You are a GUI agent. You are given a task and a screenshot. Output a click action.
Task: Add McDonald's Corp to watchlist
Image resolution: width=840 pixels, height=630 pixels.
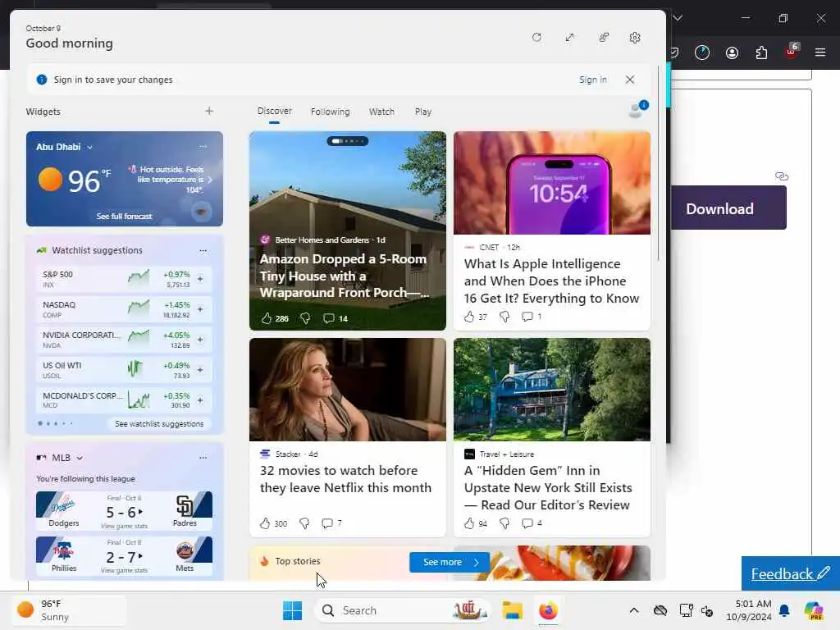200,400
